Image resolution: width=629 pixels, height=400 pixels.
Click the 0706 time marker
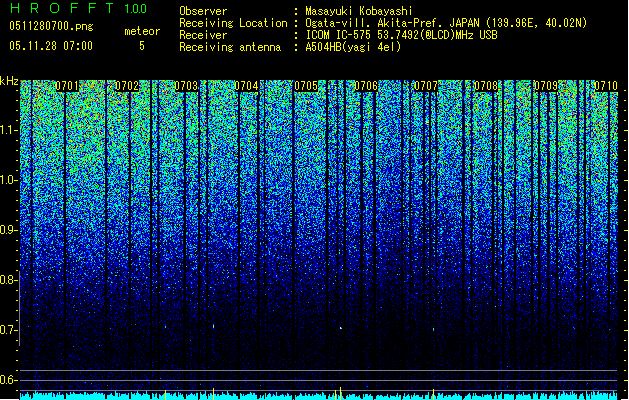click(x=366, y=86)
